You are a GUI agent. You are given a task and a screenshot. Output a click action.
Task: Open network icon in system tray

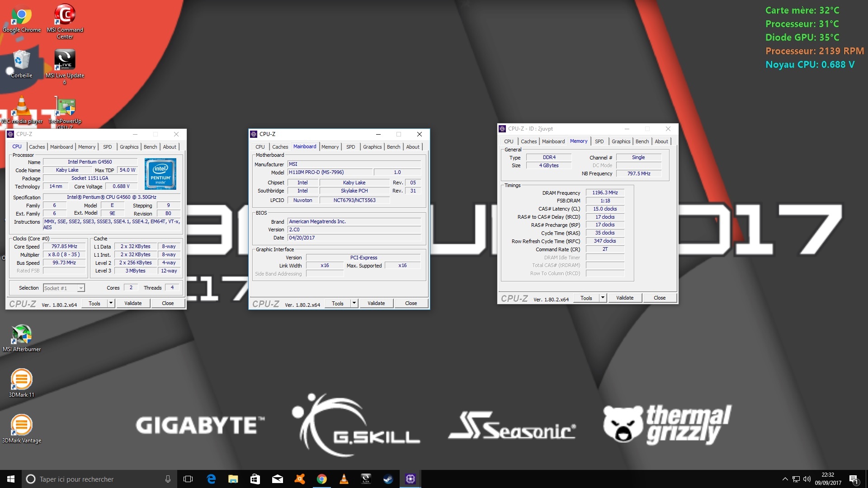796,479
